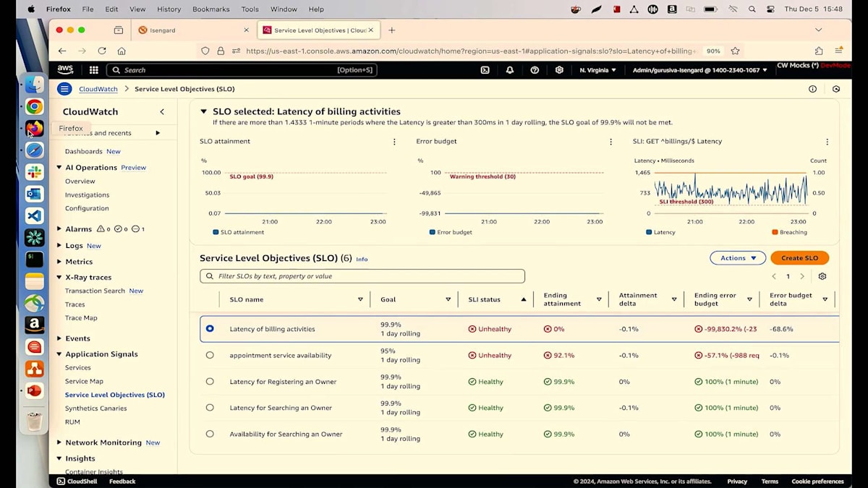Open the Feedback link in footer
The width and height of the screenshot is (868, 488).
pos(122,481)
